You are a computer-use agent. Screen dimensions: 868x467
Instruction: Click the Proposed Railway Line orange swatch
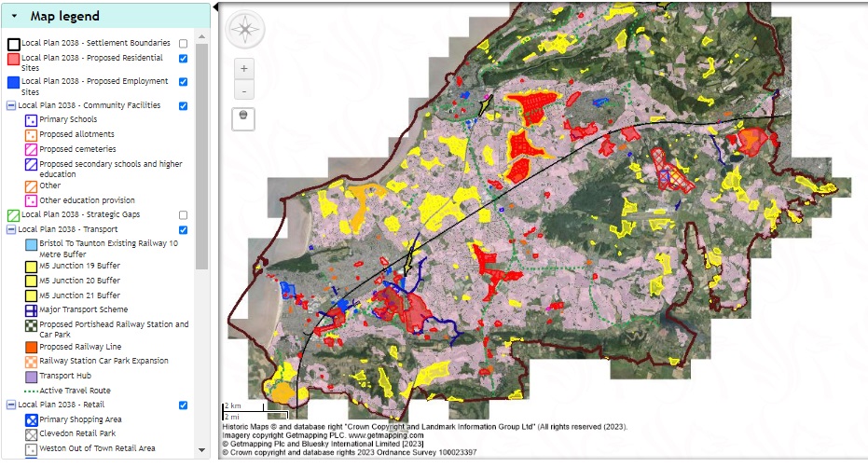coord(31,347)
